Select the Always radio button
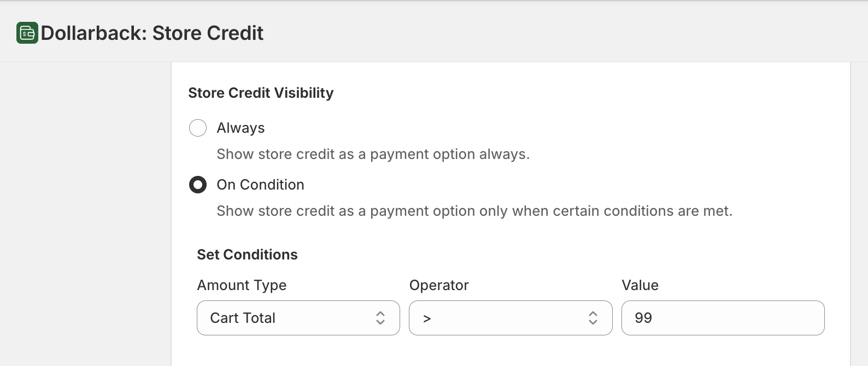 coord(198,128)
